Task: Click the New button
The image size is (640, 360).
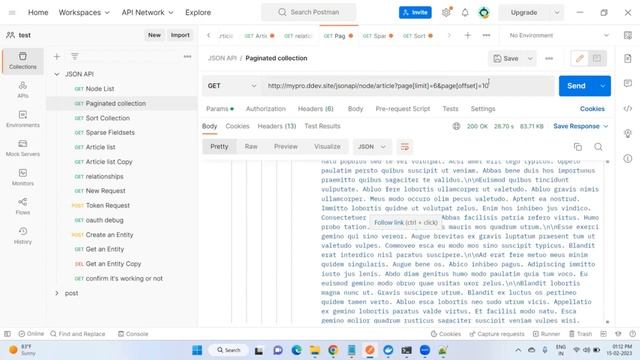Action: click(x=154, y=36)
